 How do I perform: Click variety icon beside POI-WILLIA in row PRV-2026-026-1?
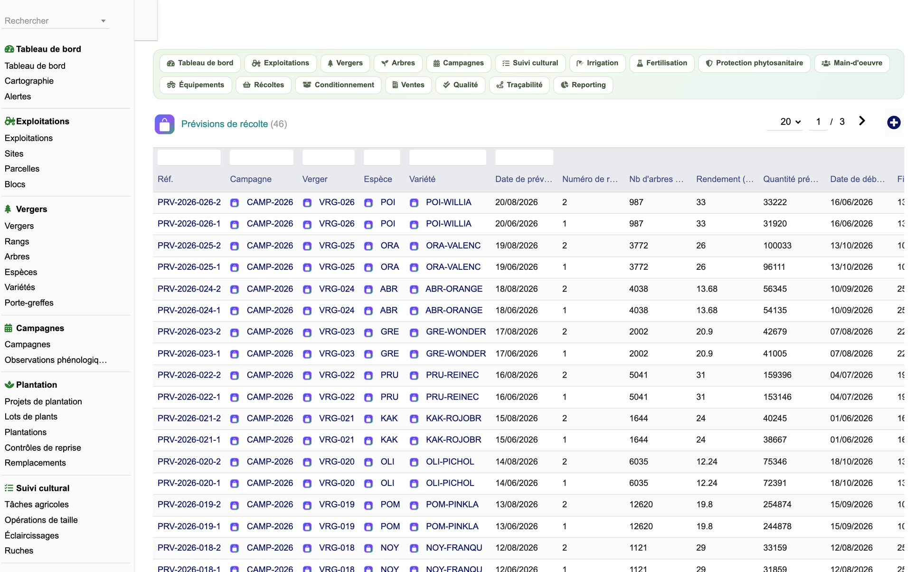coord(414,224)
